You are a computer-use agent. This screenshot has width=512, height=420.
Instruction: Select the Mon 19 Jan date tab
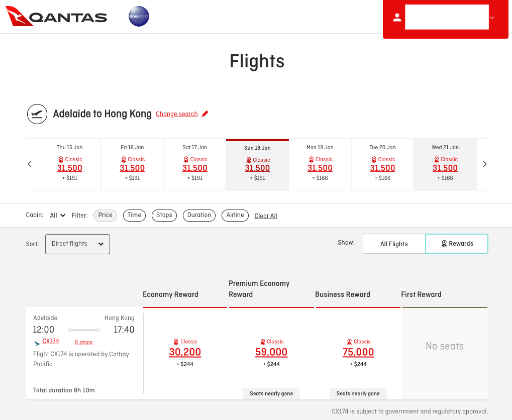[x=320, y=164]
